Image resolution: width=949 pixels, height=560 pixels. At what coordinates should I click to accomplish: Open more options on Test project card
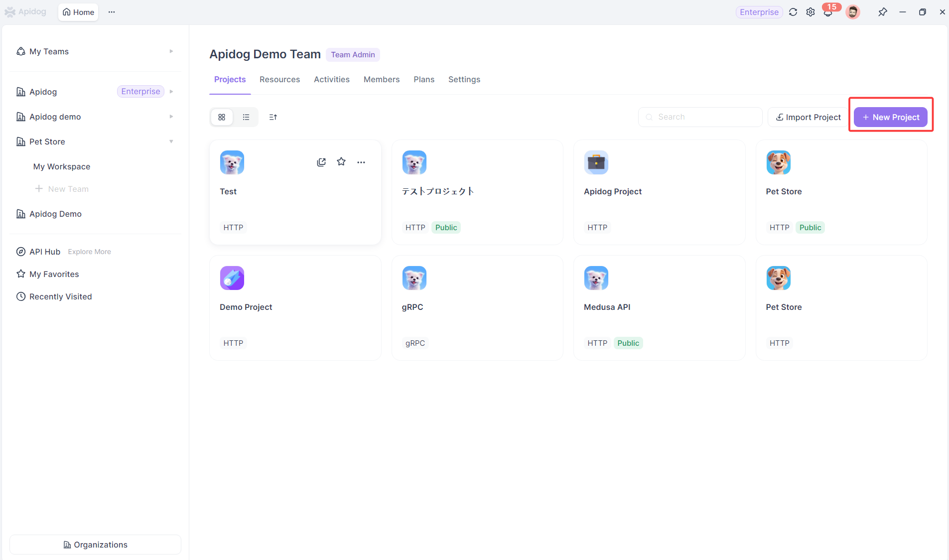pos(361,162)
